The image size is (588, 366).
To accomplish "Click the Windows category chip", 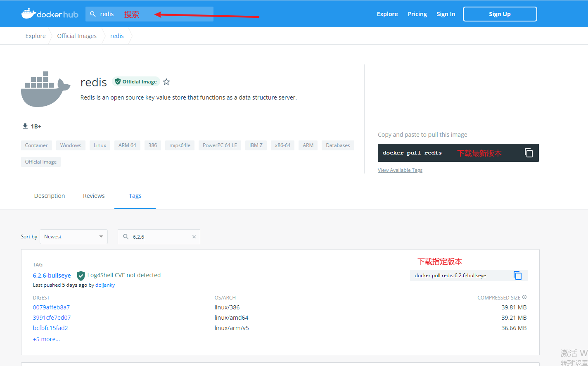I will pos(71,145).
